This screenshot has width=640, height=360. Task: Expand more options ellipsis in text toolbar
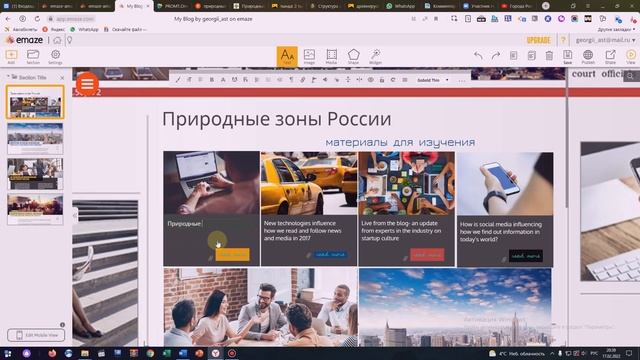click(462, 80)
